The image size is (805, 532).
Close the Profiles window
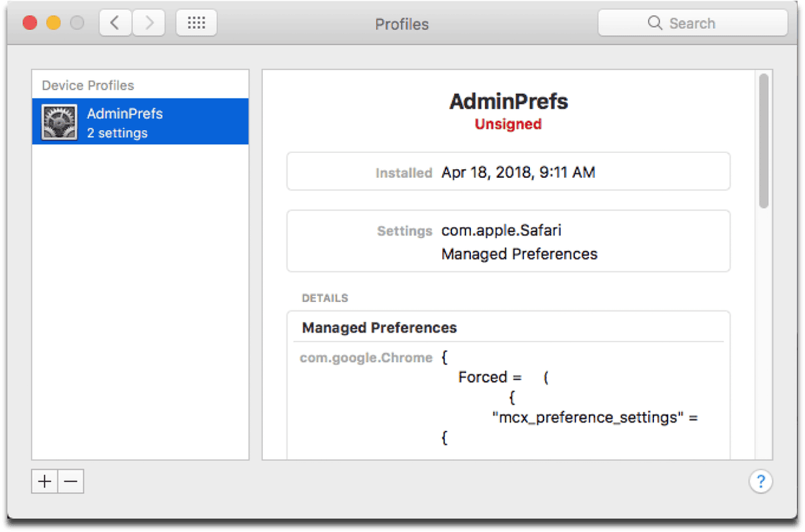[x=30, y=23]
